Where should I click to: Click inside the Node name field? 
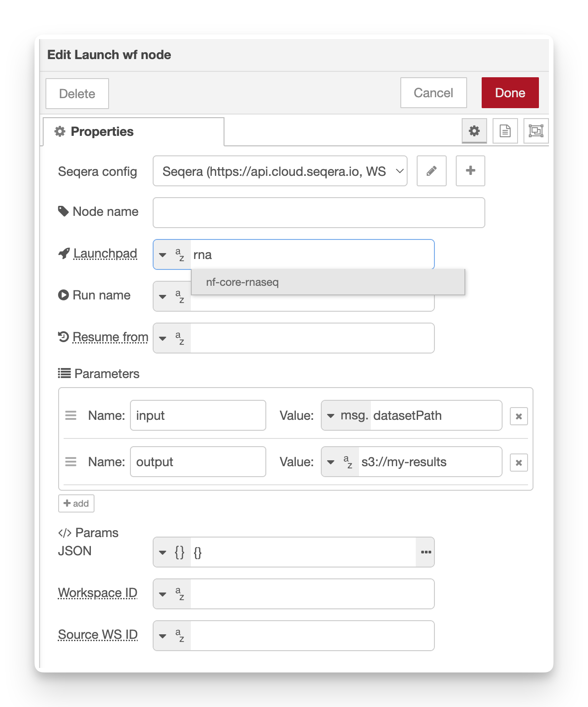click(x=318, y=212)
